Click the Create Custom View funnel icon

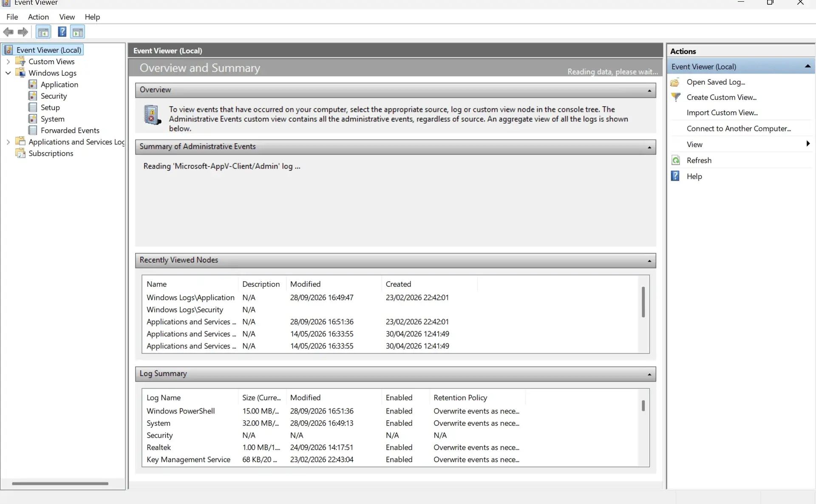pyautogui.click(x=675, y=97)
